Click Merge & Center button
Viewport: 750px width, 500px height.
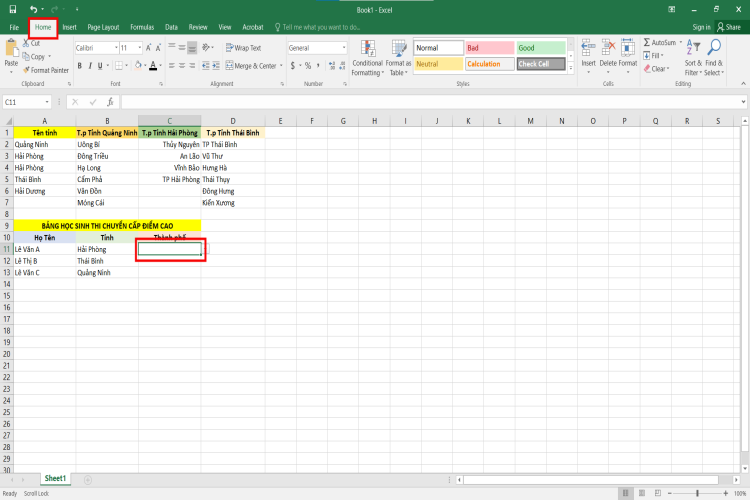coord(251,66)
